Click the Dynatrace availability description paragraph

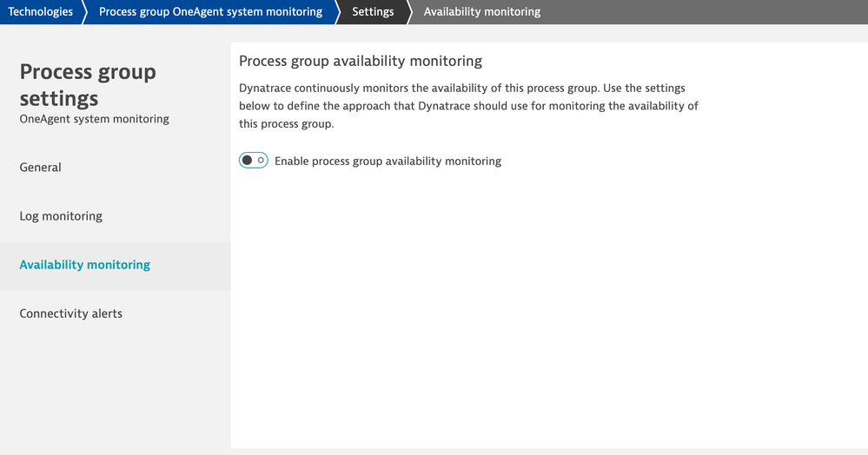(468, 106)
